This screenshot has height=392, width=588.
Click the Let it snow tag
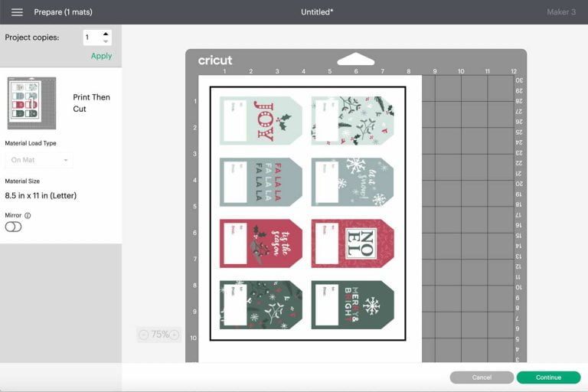(352, 182)
